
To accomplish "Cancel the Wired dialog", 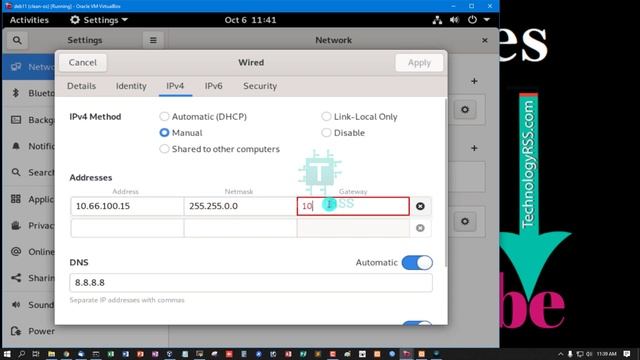I will (82, 62).
